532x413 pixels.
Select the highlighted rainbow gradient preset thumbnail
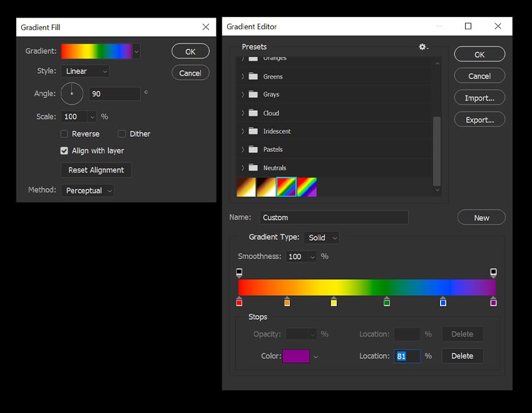click(287, 186)
